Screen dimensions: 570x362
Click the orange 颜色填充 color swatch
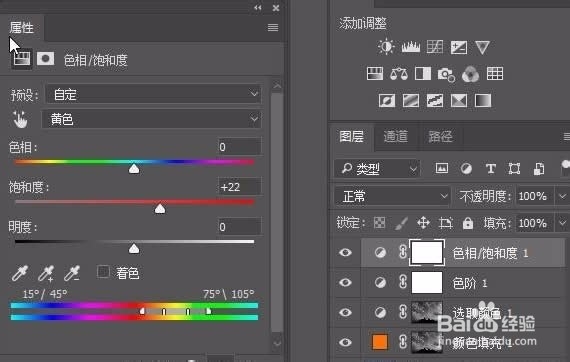point(380,342)
